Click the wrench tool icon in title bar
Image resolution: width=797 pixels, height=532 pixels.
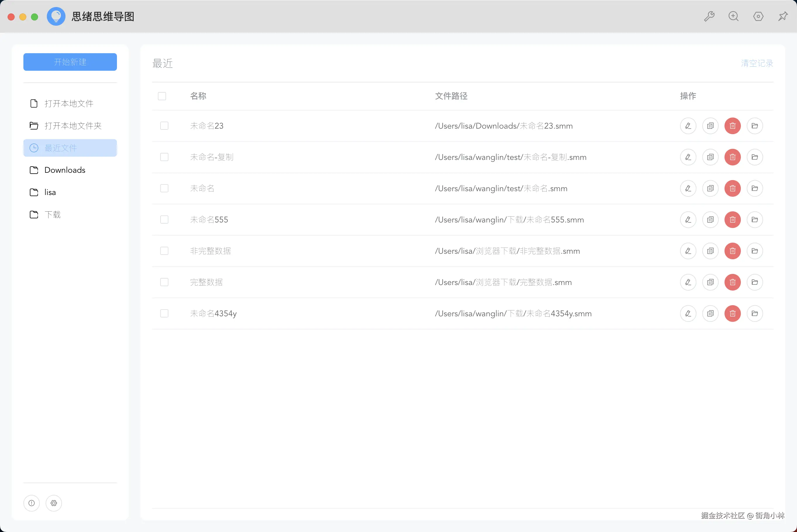[709, 16]
